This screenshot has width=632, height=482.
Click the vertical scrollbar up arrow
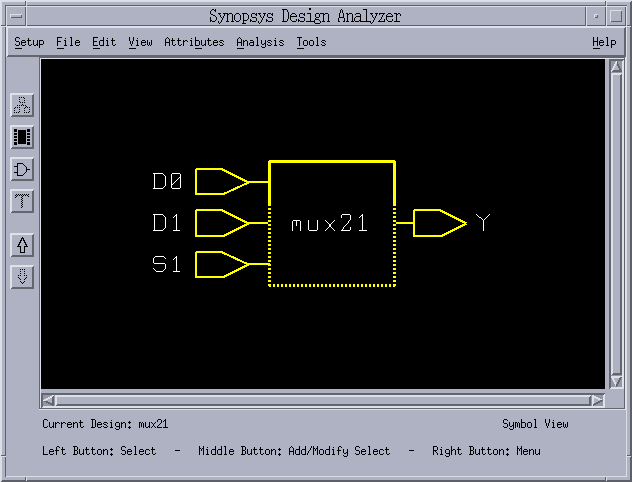pyautogui.click(x=616, y=66)
